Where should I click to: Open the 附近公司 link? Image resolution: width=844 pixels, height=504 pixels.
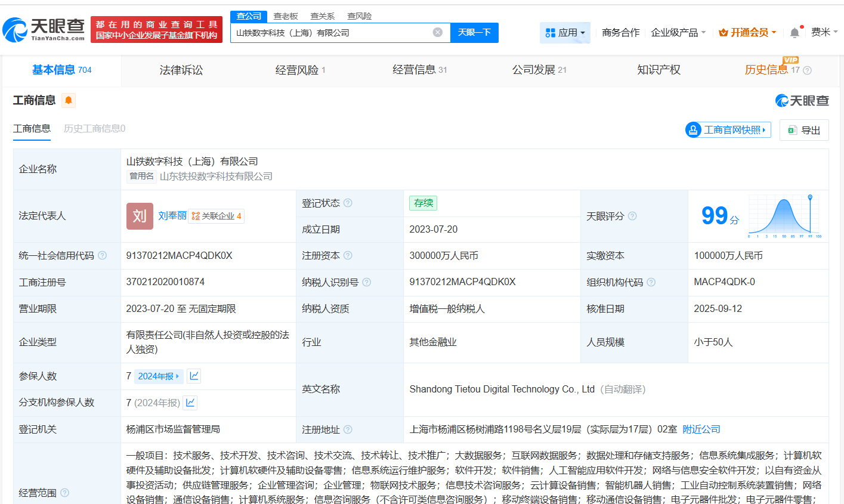700,429
